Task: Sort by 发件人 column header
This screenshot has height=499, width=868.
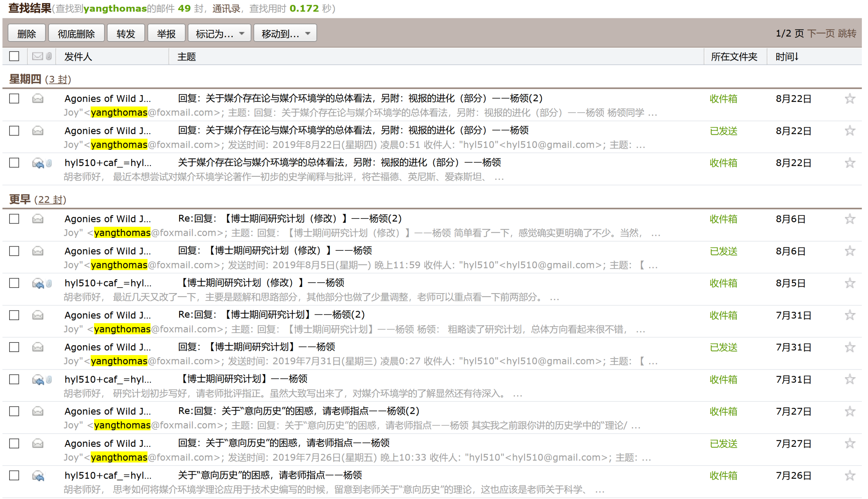Action: tap(78, 57)
